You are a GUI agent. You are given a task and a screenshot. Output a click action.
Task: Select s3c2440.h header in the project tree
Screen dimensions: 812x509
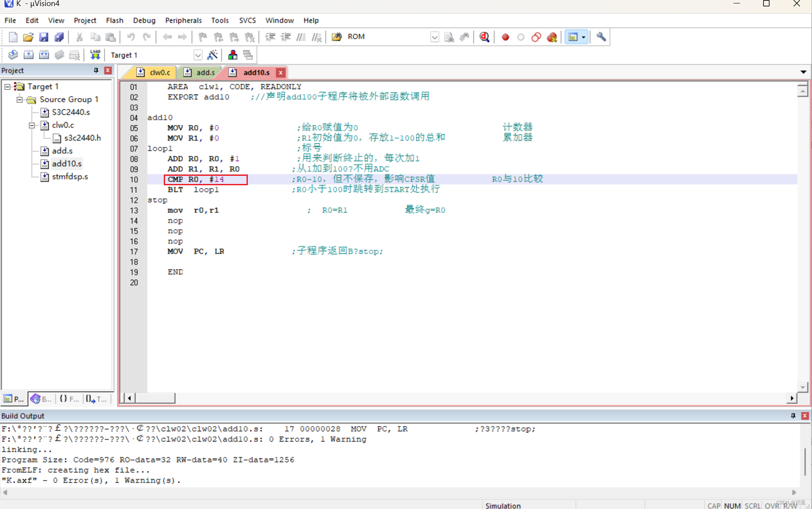(82, 138)
